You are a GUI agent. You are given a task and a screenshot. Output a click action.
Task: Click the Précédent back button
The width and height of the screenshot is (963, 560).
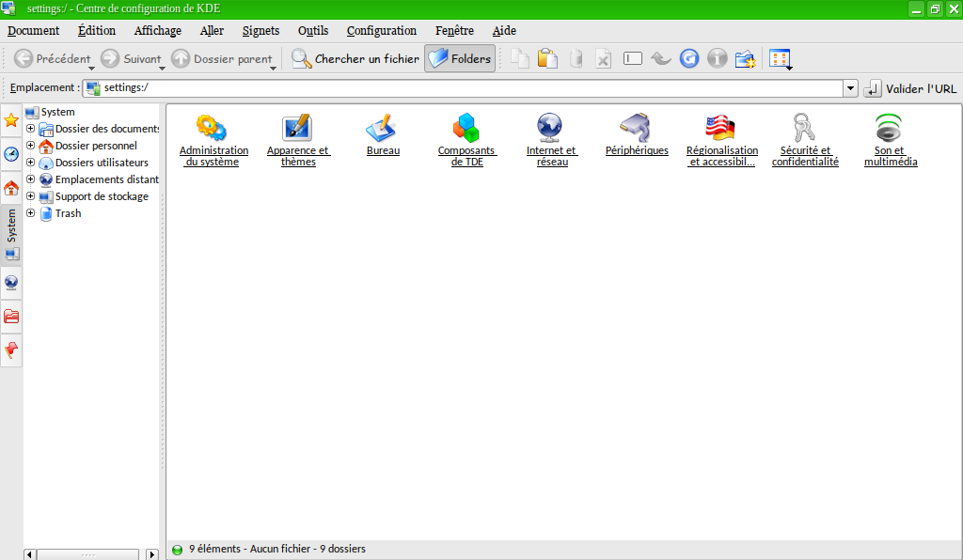click(53, 58)
